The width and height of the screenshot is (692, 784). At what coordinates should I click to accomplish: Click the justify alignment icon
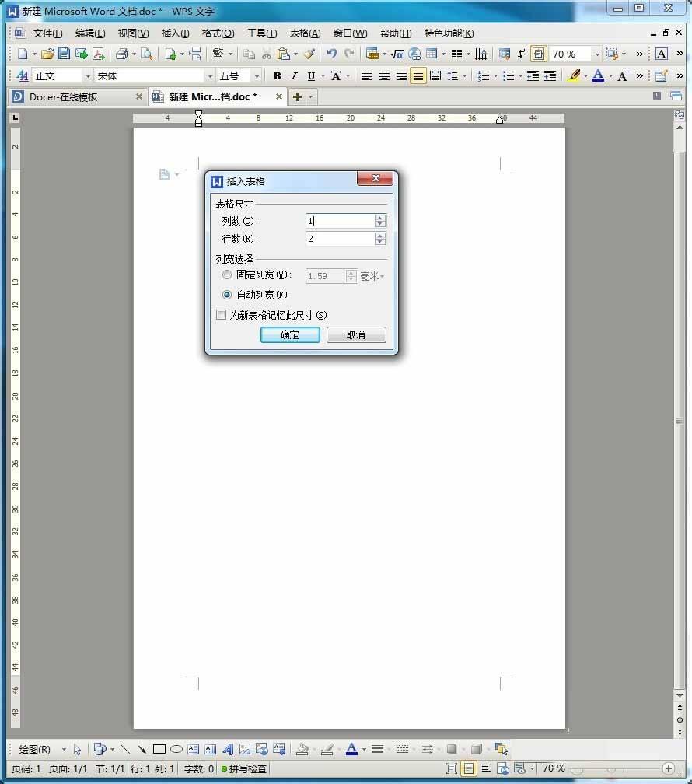[x=418, y=76]
